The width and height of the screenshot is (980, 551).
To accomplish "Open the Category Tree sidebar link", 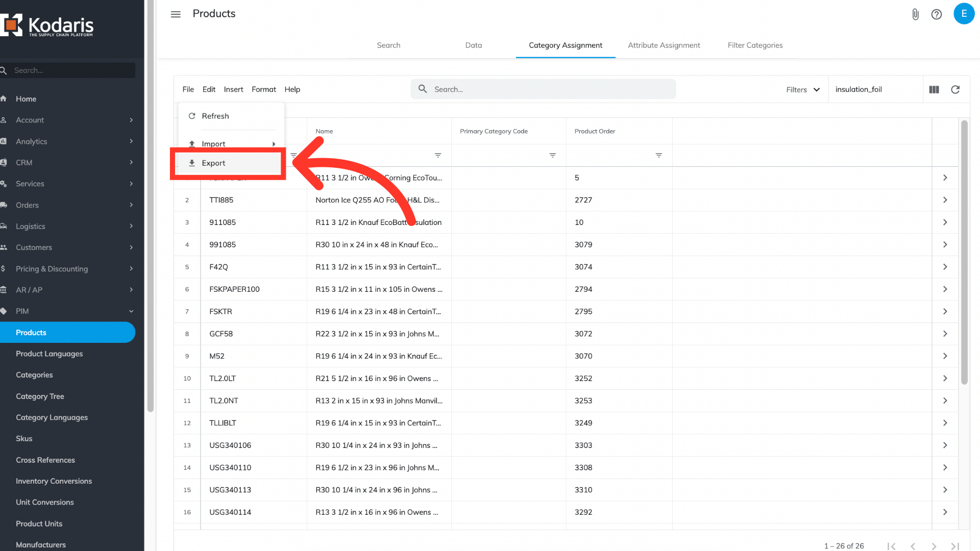I will coord(40,396).
